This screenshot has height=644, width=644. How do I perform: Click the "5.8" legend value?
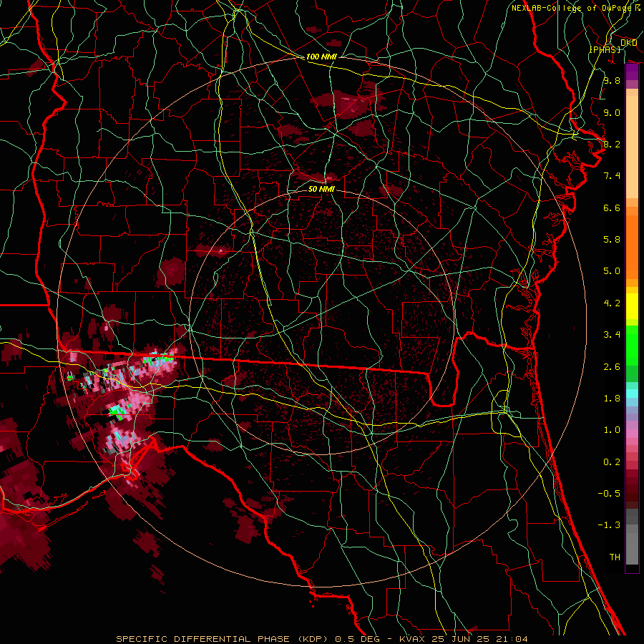[612, 240]
